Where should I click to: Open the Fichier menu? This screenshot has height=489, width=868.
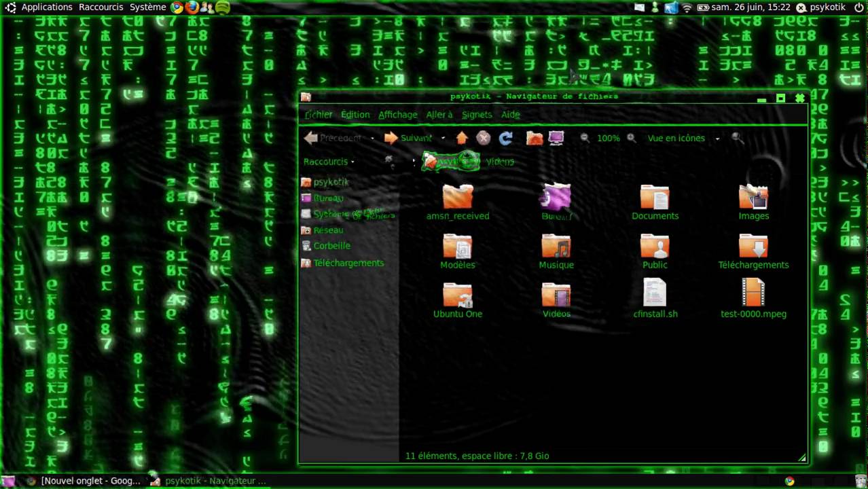coord(319,115)
